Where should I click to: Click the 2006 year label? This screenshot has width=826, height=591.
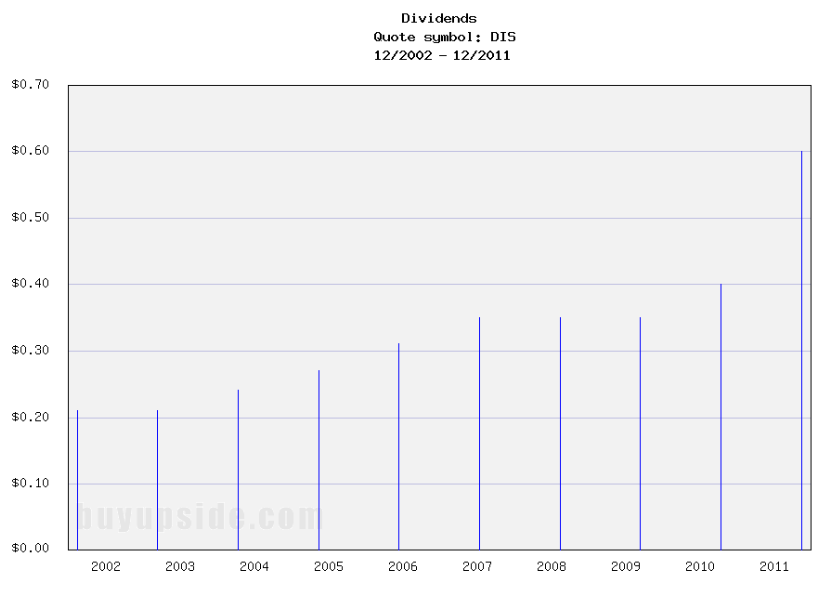403,567
